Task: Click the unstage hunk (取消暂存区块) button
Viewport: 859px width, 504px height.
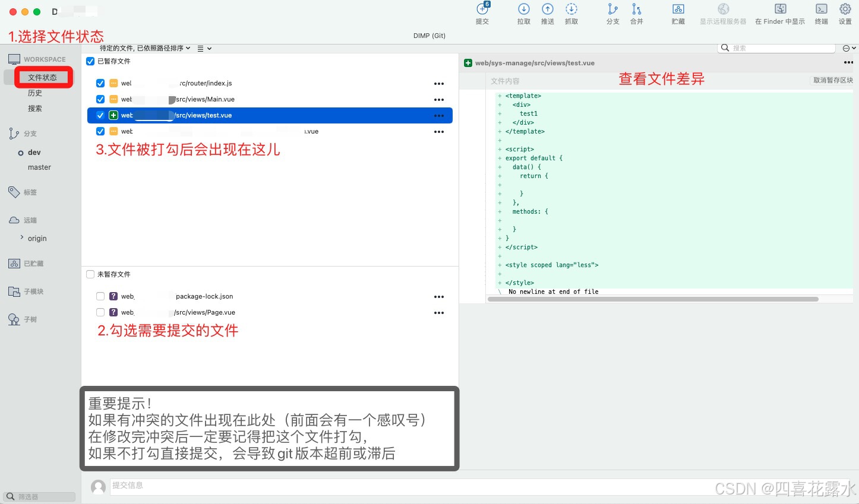Action: click(832, 80)
